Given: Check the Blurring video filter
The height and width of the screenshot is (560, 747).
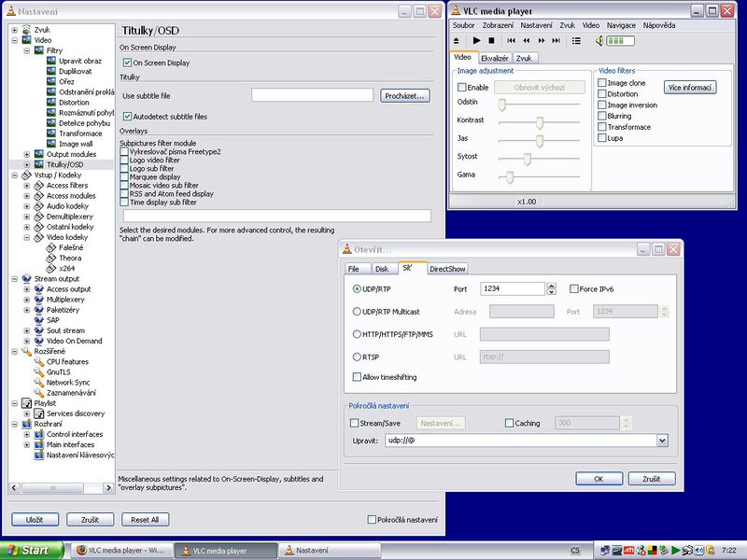Looking at the screenshot, I should coord(600,114).
